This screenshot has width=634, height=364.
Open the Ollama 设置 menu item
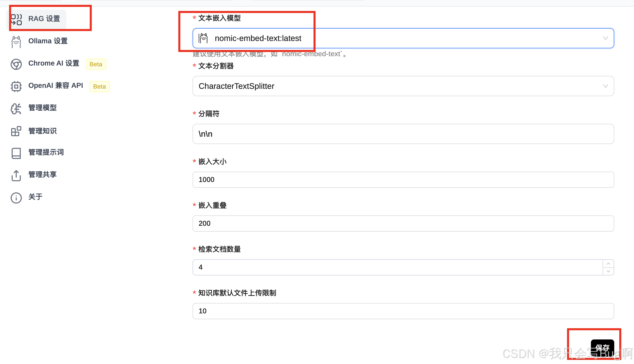pyautogui.click(x=48, y=41)
